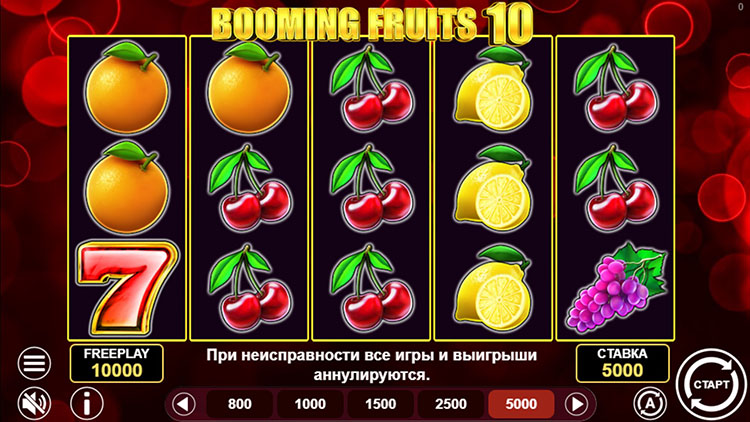Viewport: 750px width, 422px height.
Task: Spin the reels with СТАРТ button
Action: (711, 385)
